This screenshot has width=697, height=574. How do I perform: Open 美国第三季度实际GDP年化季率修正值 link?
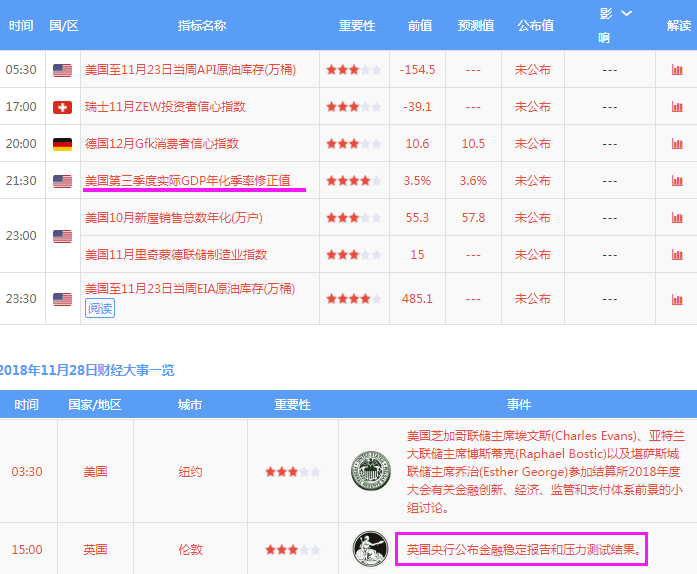[x=188, y=181]
